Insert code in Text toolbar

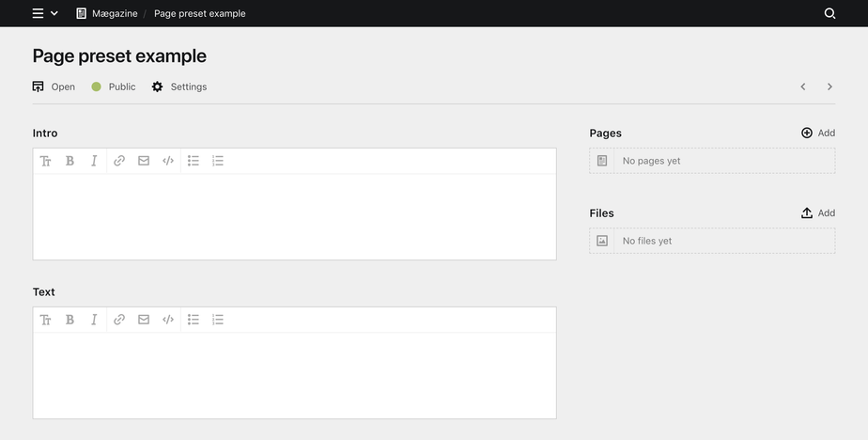[168, 320]
